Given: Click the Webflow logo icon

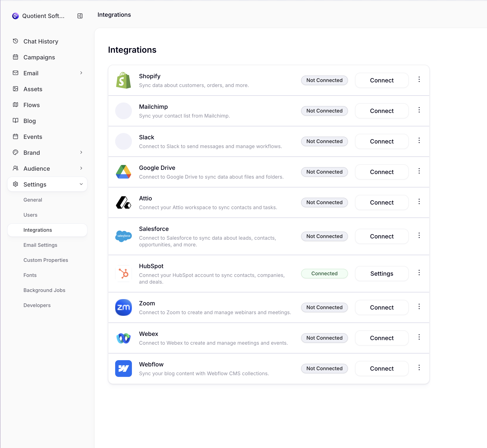Looking at the screenshot, I should tap(124, 368).
